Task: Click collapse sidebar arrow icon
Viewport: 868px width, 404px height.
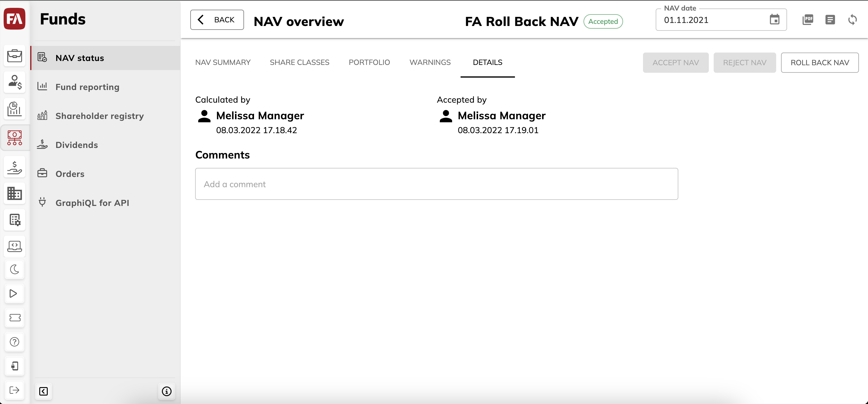Action: coord(44,391)
